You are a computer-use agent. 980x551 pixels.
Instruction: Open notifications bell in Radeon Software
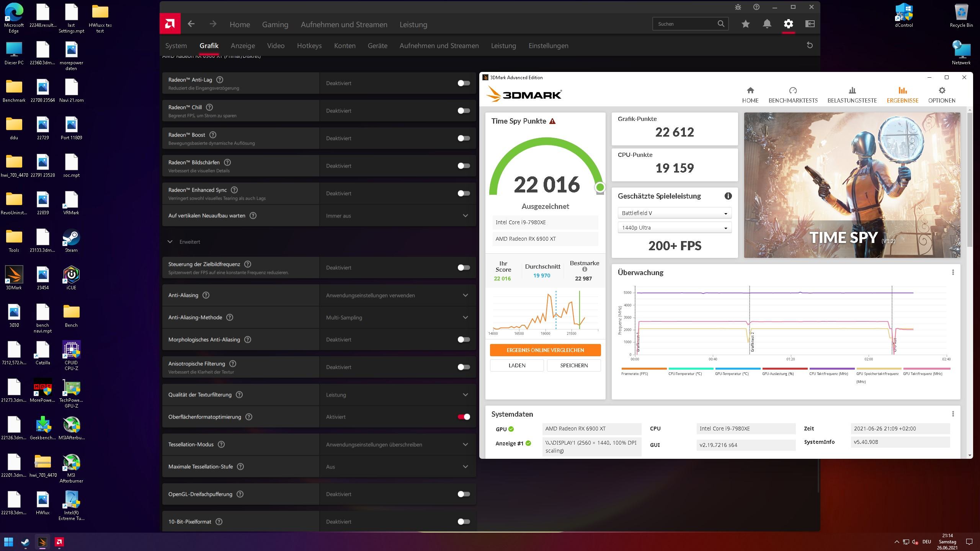click(767, 24)
